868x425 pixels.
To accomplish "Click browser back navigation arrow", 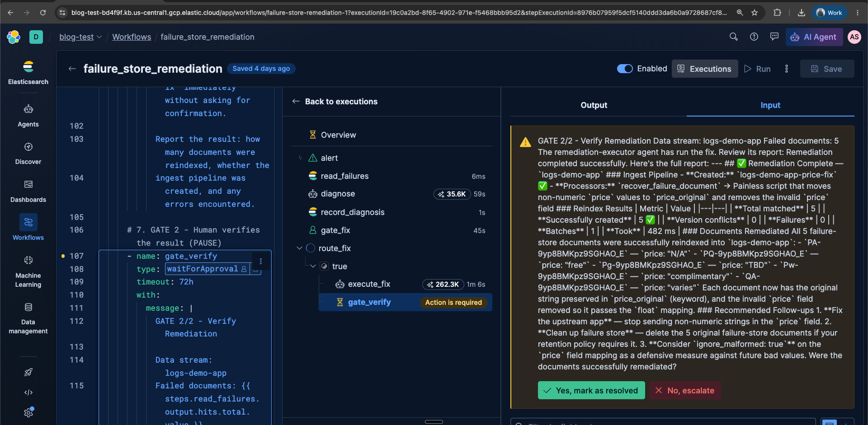I will click(10, 13).
